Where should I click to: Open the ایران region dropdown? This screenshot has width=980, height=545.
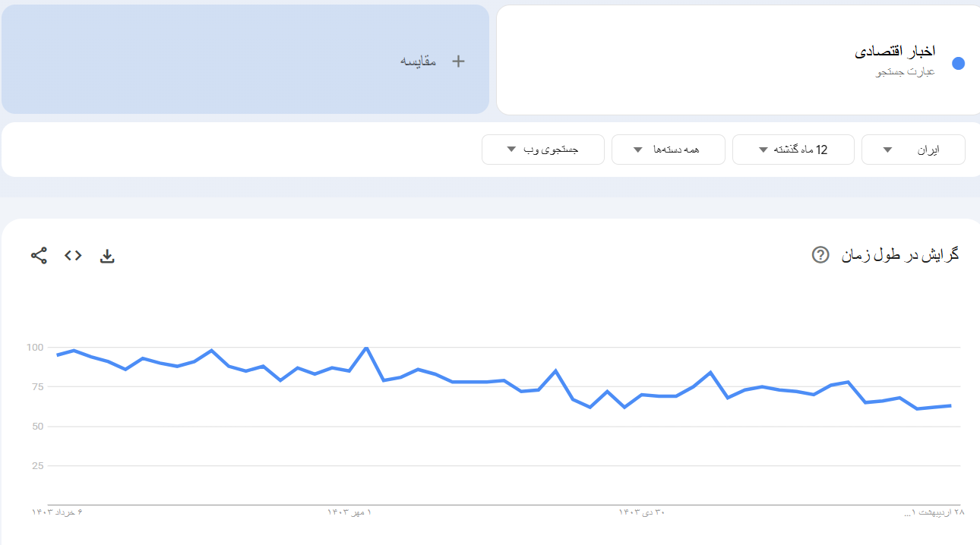click(913, 150)
